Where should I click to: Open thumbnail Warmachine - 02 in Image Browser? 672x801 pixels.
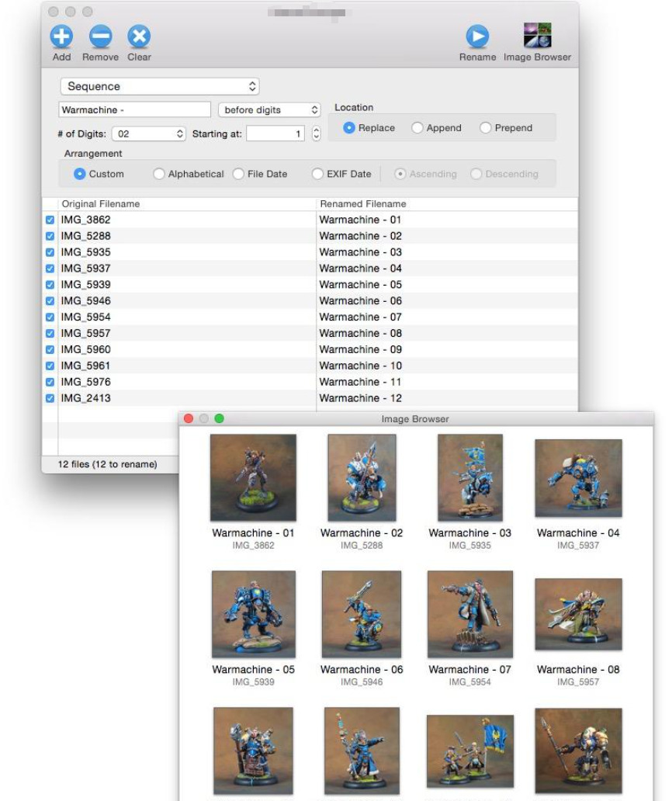point(362,477)
